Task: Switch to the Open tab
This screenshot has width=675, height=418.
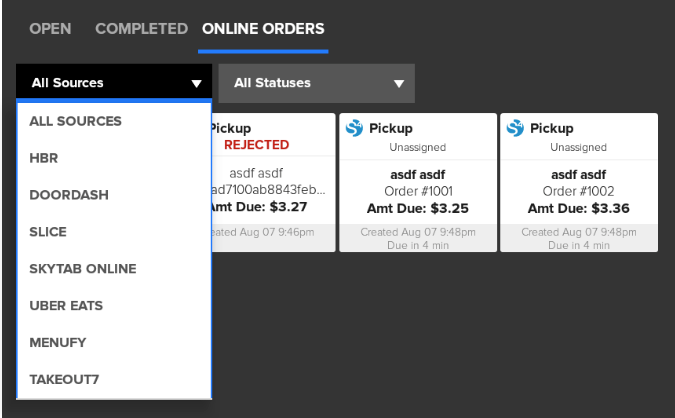Action: tap(50, 29)
